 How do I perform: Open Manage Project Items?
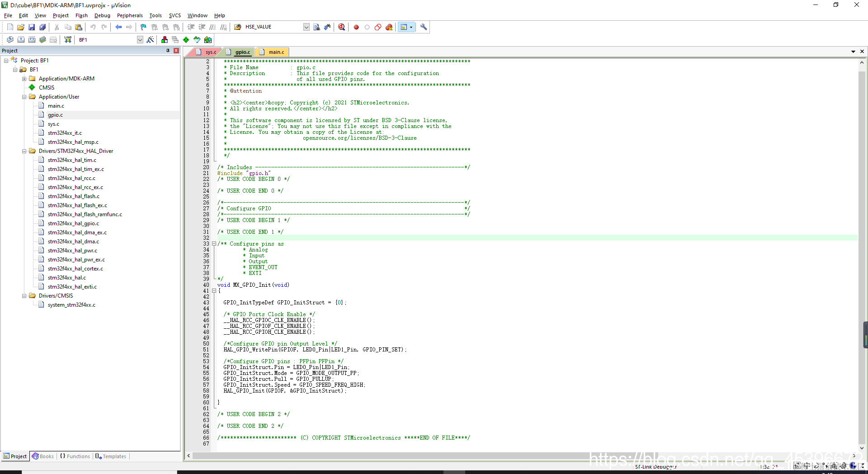[165, 40]
